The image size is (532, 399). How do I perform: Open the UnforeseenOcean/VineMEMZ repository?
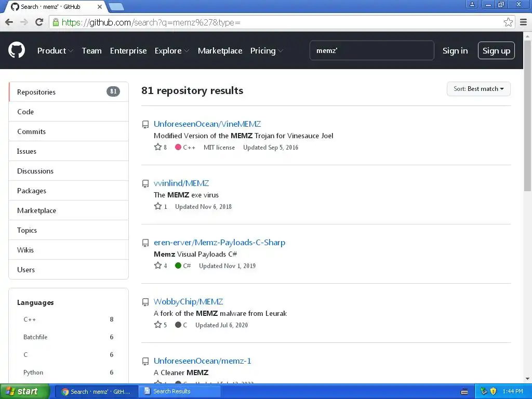(207, 124)
